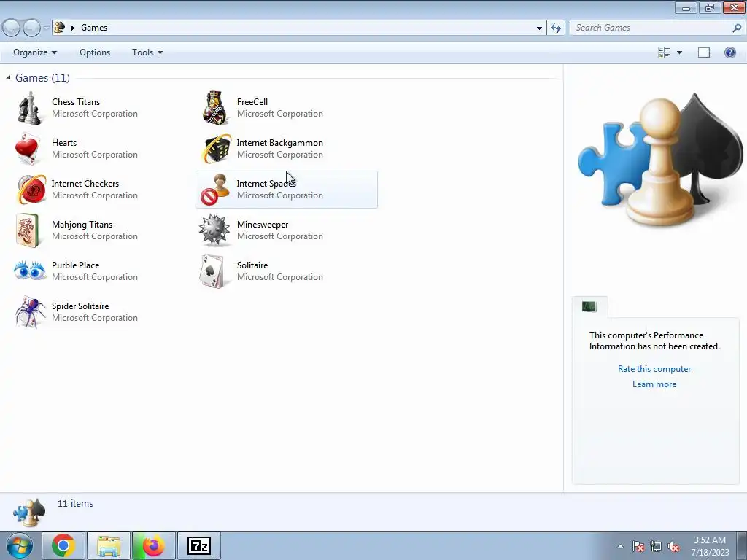This screenshot has height=560, width=747.
Task: Open the Chess Titans game icon
Action: pyautogui.click(x=29, y=108)
